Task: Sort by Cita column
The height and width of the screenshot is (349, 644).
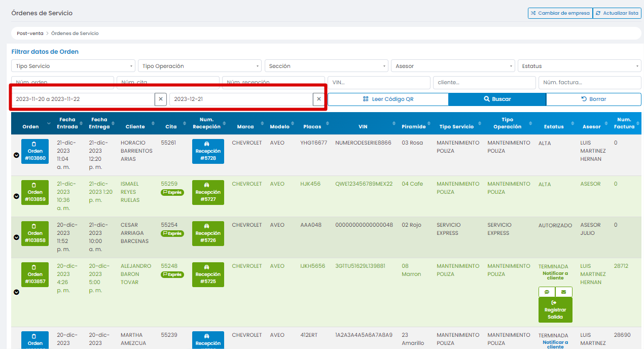Action: 172,123
